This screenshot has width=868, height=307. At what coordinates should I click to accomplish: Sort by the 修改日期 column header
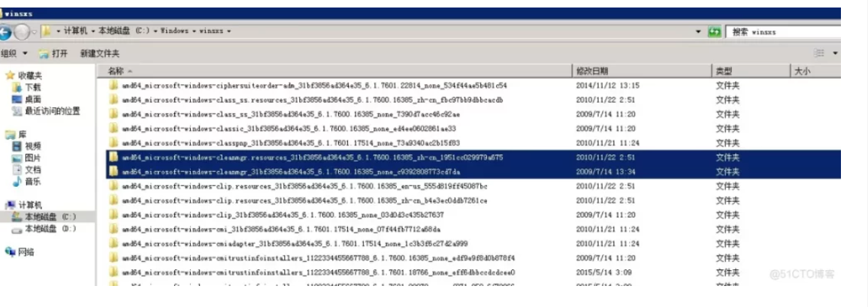point(591,71)
